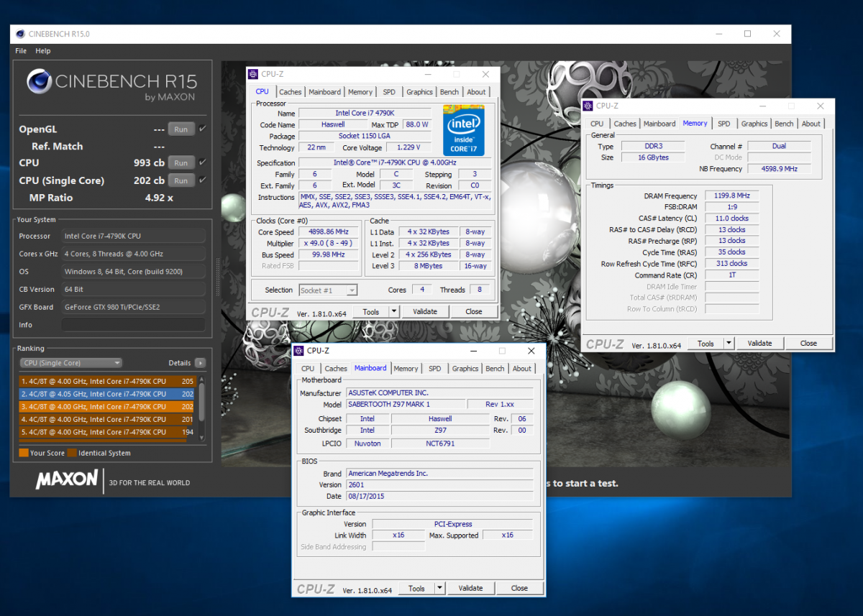Image resolution: width=863 pixels, height=616 pixels.
Task: Click the Tools button in the CPU-Z processor window
Action: pyautogui.click(x=371, y=311)
